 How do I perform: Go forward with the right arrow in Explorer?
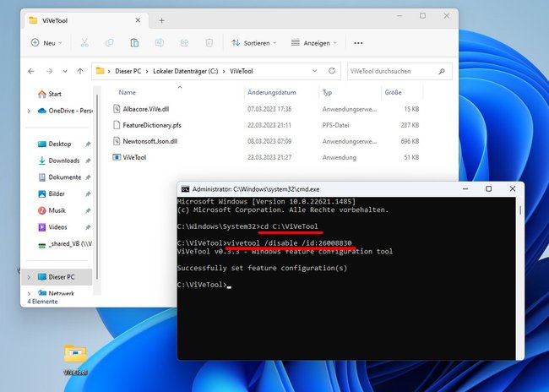click(x=49, y=71)
